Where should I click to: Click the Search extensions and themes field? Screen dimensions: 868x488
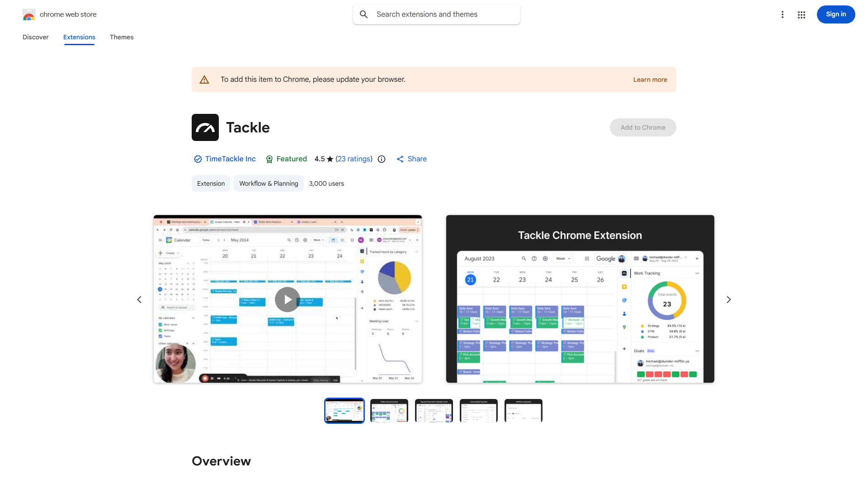pos(443,14)
